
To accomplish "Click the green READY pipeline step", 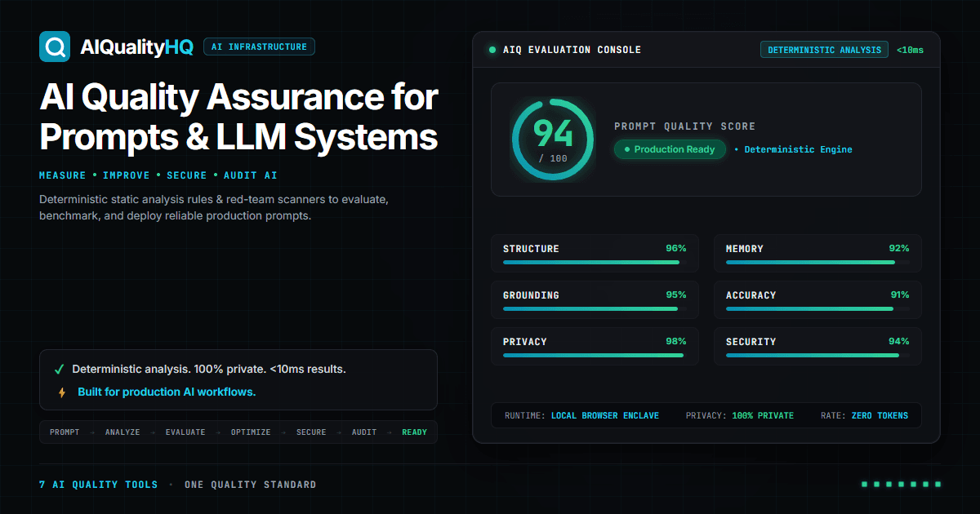I will (x=414, y=432).
